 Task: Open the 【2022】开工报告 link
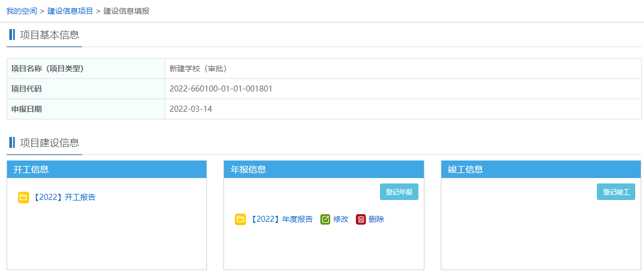pyautogui.click(x=64, y=197)
